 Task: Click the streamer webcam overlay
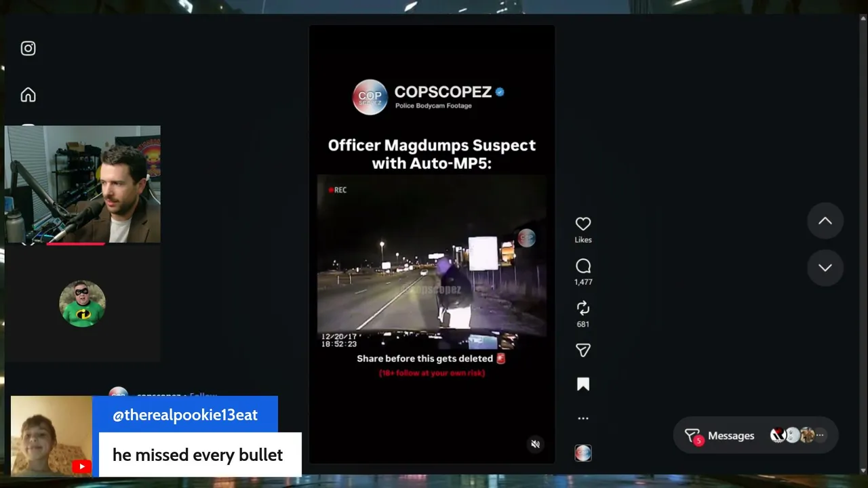pyautogui.click(x=83, y=184)
